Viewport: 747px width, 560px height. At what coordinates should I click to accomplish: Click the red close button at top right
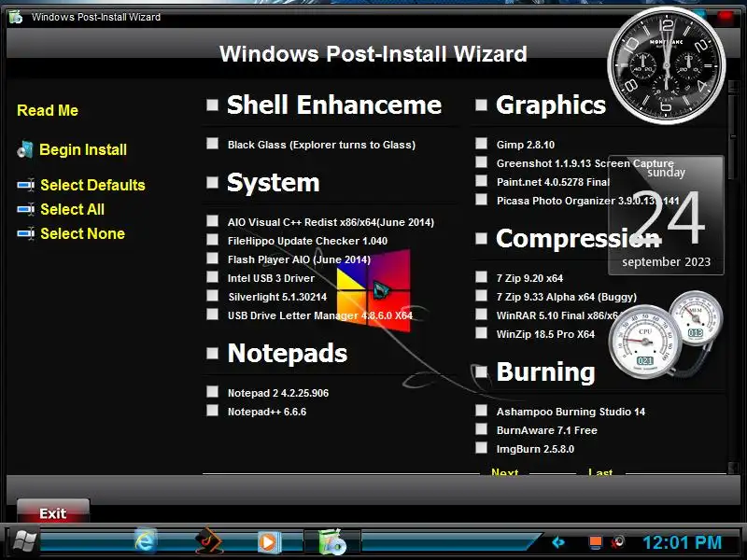click(x=726, y=17)
